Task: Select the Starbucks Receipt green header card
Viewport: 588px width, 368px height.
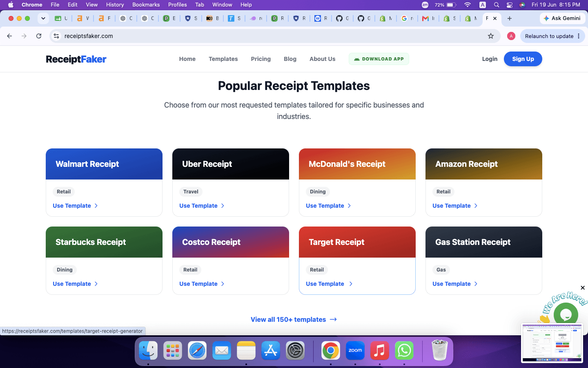Action: click(104, 242)
